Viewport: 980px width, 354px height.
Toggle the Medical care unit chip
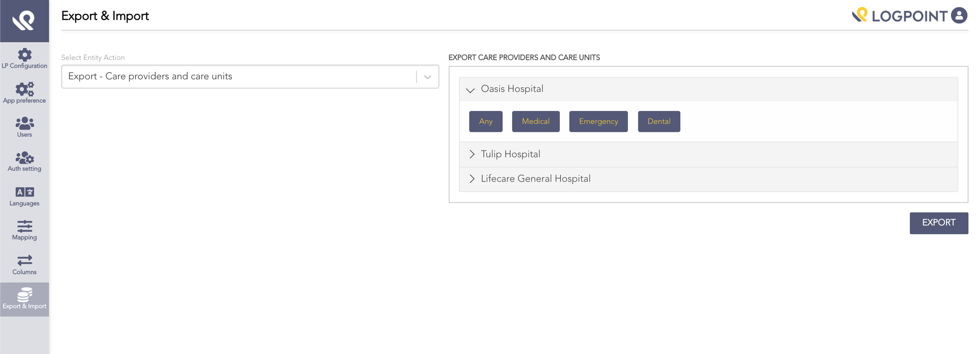pyautogui.click(x=536, y=122)
